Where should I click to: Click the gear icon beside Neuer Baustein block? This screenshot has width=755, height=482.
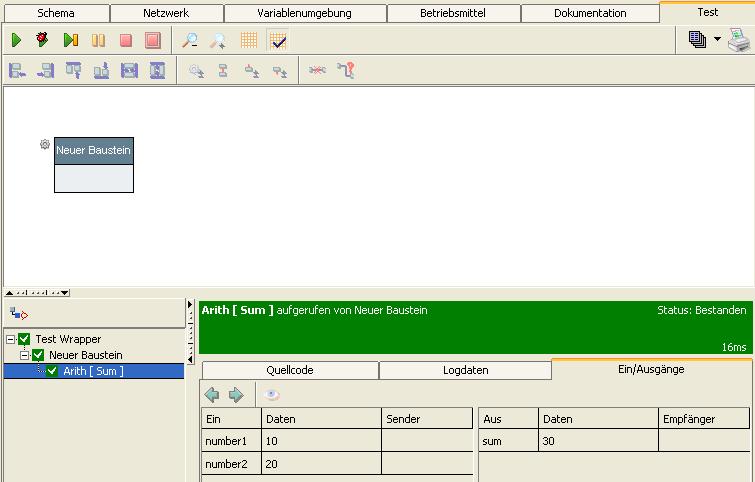45,145
